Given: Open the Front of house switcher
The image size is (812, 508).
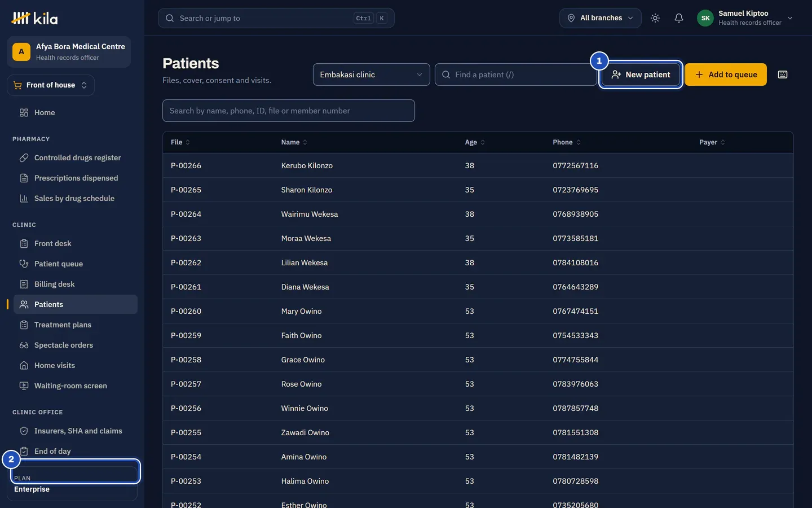Looking at the screenshot, I should click(50, 85).
